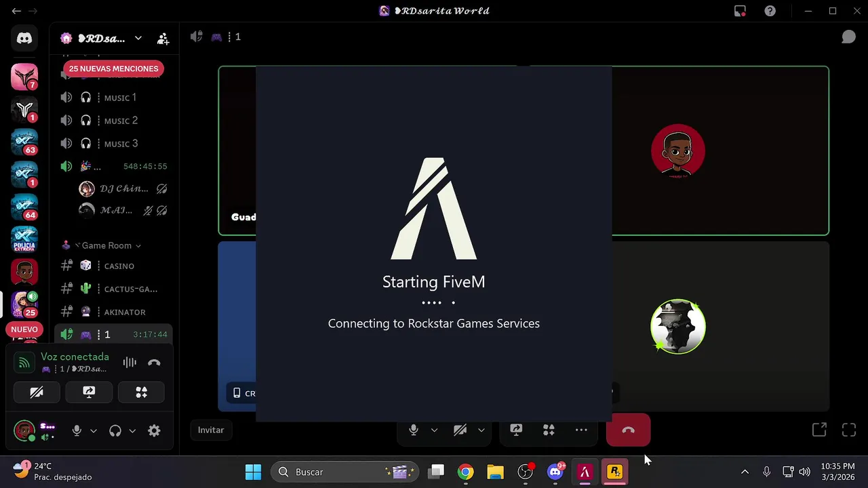Join the MUSIC 3 voice channel

(x=113, y=144)
